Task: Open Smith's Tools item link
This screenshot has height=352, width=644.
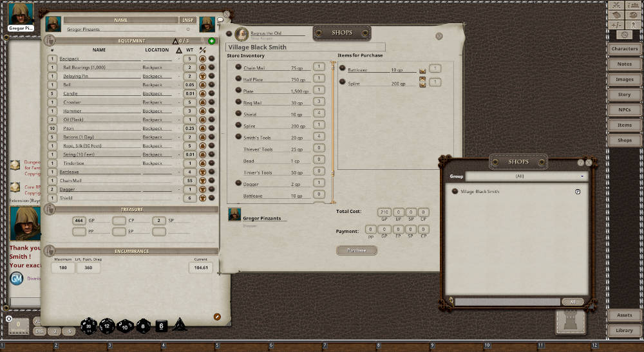Action: click(238, 136)
